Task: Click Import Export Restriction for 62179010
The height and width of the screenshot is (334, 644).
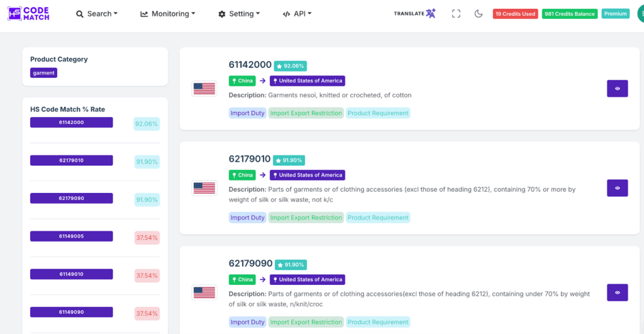Action: pos(306,218)
